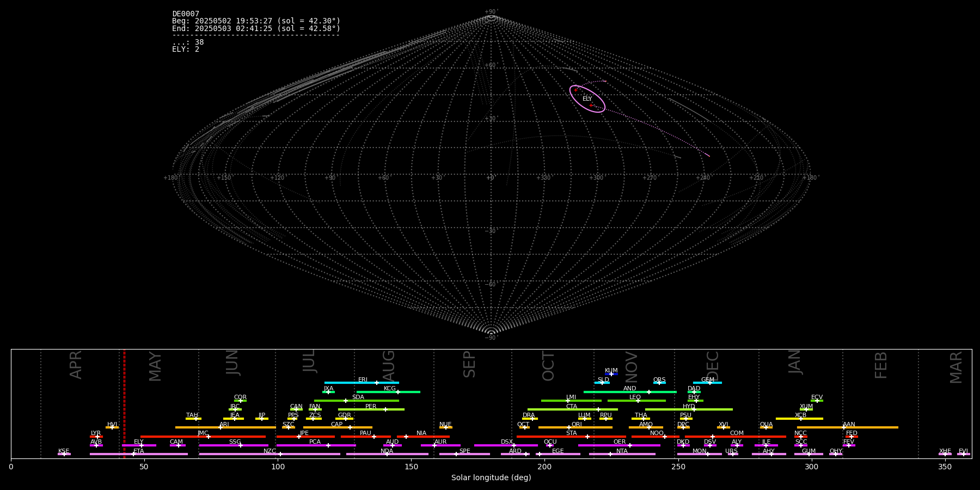The image size is (980, 490).
Task: Select the NOO shower bar
Action: click(x=656, y=437)
